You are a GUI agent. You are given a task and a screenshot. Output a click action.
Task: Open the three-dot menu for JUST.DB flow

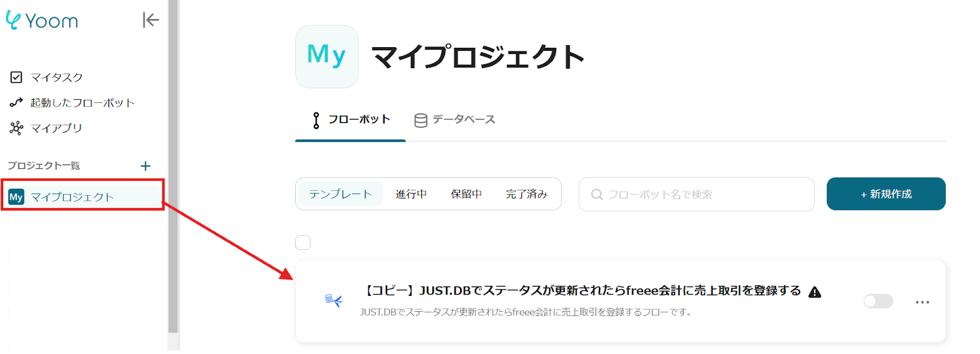point(922,302)
